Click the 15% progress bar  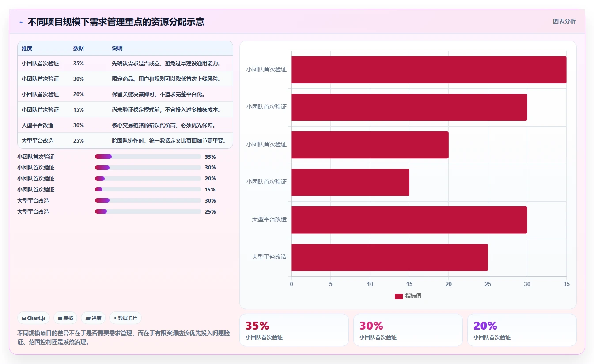pyautogui.click(x=148, y=190)
